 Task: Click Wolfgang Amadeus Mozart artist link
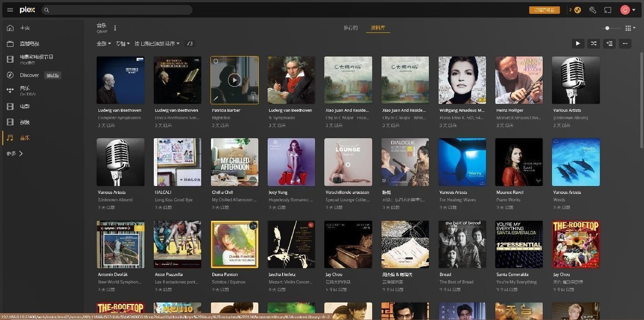point(462,110)
